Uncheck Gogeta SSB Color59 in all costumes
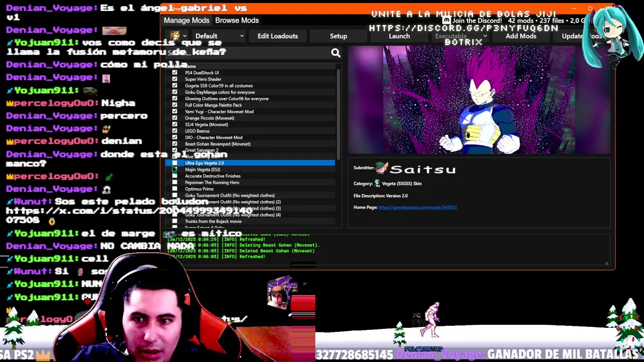Screen dimensions: 644x362 tap(175, 86)
